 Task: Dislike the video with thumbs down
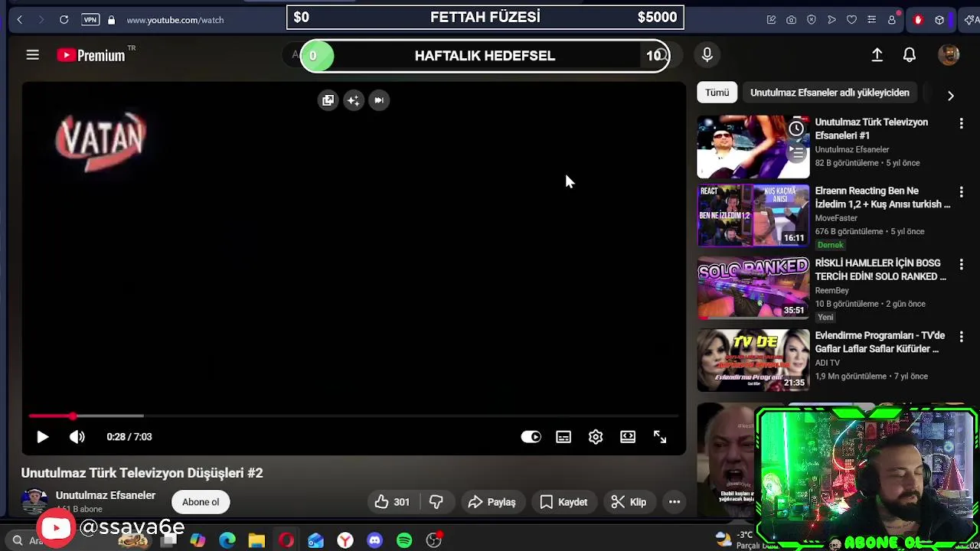point(436,502)
